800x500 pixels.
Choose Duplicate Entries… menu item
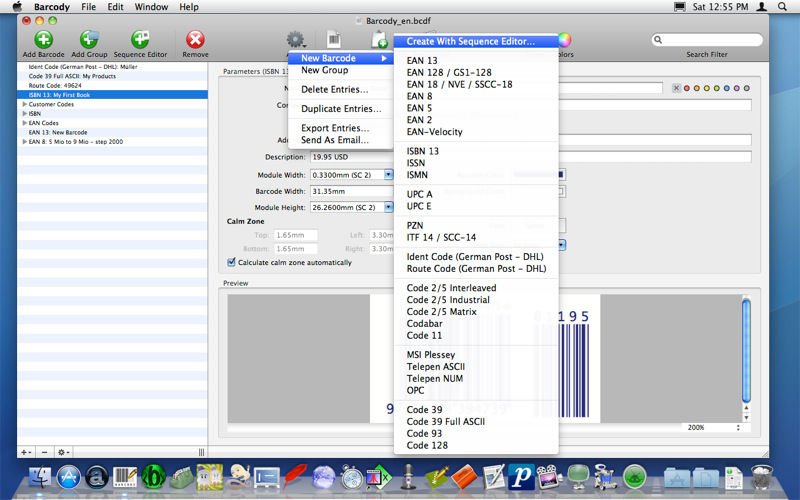click(340, 109)
